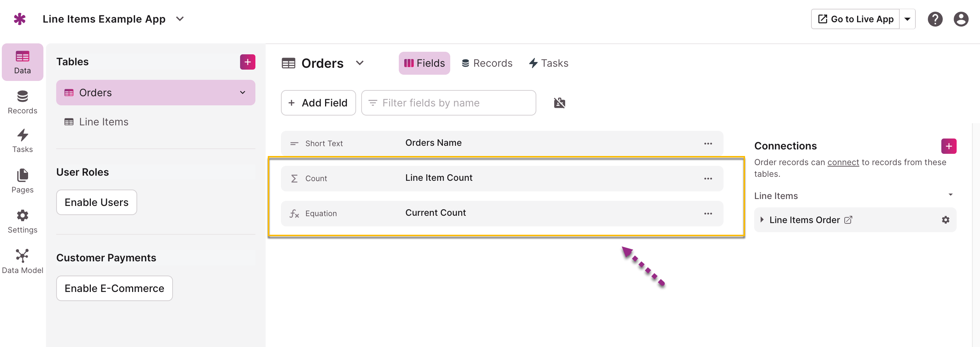This screenshot has height=347, width=980.
Task: Switch to the Records tab
Action: click(487, 63)
